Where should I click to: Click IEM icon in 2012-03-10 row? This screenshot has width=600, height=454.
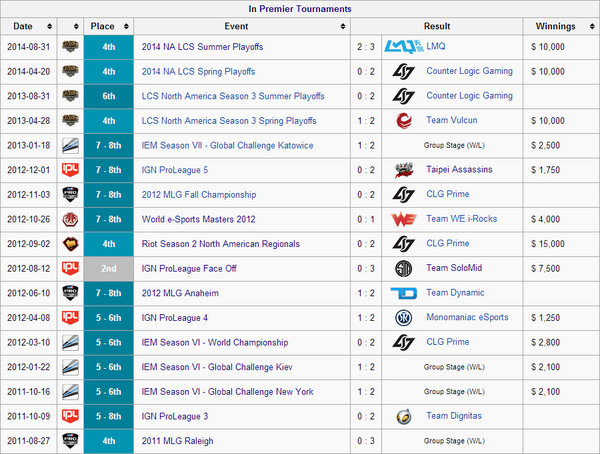tap(70, 342)
